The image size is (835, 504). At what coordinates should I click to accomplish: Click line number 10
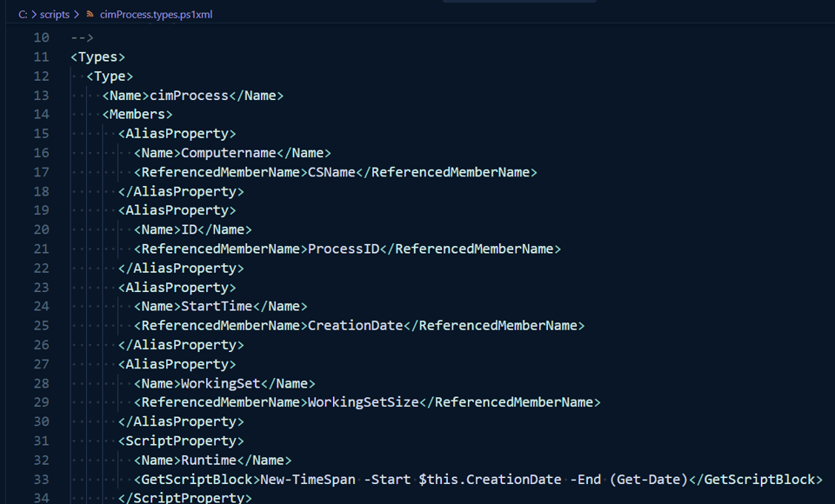(x=41, y=37)
